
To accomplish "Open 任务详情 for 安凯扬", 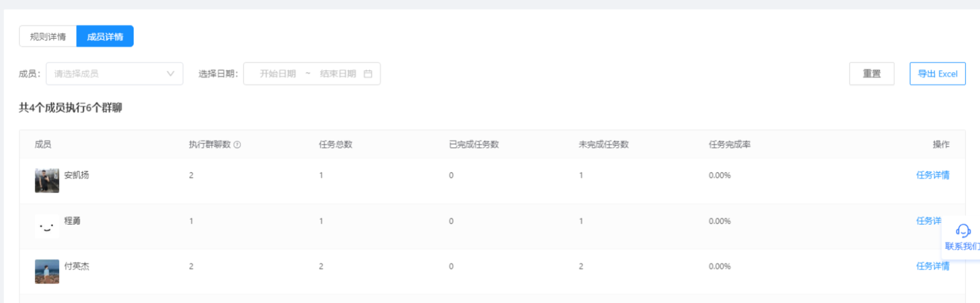I will 933,175.
